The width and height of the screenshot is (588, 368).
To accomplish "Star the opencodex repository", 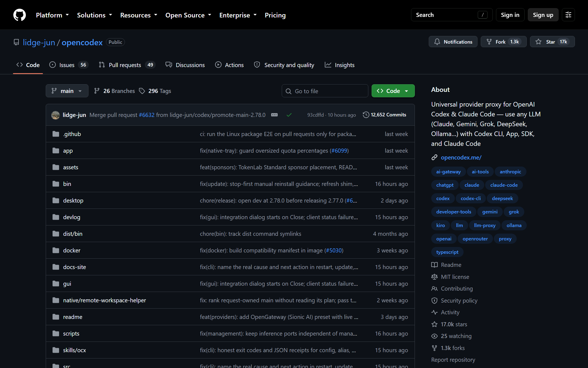I will click(x=552, y=42).
